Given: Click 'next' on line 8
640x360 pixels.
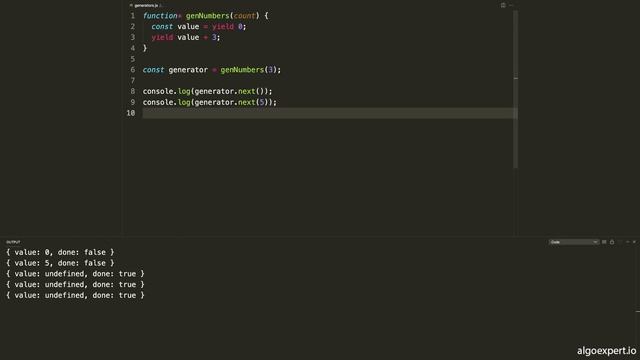Looking at the screenshot, I should (x=246, y=91).
